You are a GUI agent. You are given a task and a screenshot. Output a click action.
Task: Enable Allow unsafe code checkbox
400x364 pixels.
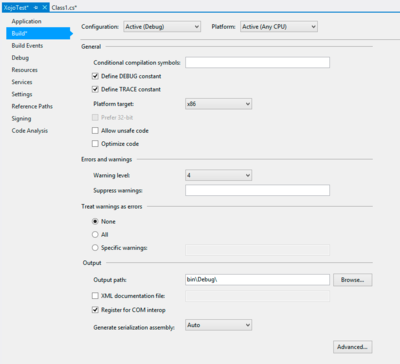[95, 131]
